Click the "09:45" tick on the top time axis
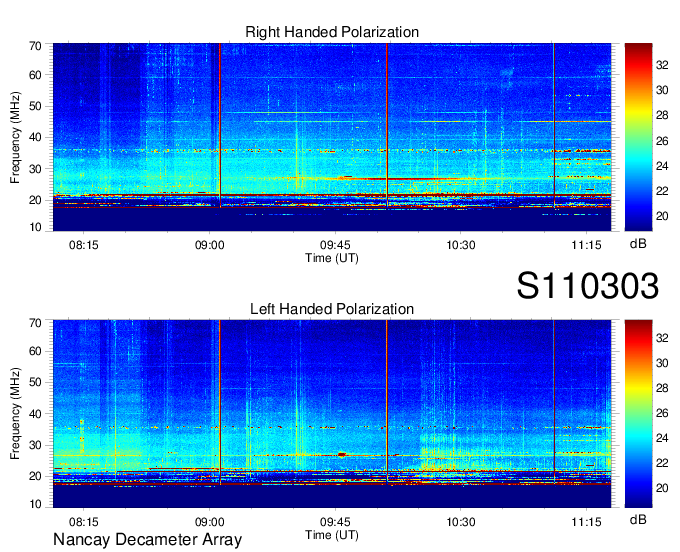This screenshot has height=552, width=680. click(335, 245)
